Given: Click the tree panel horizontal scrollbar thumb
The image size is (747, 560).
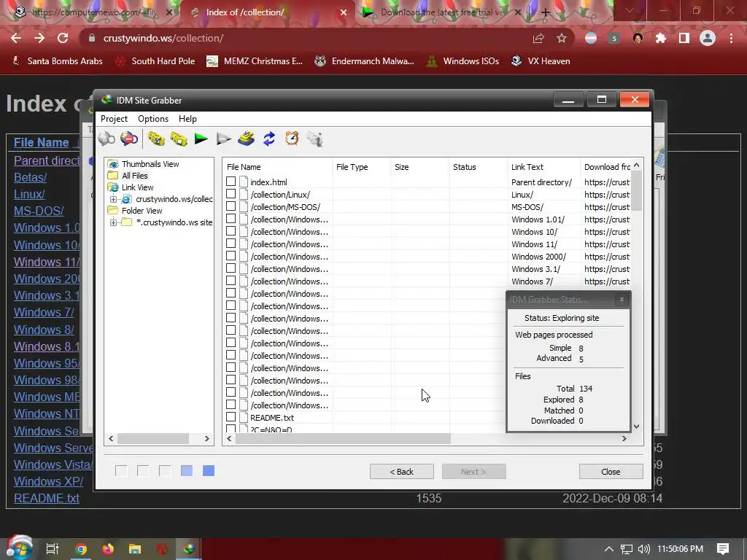Looking at the screenshot, I should pyautogui.click(x=153, y=438).
